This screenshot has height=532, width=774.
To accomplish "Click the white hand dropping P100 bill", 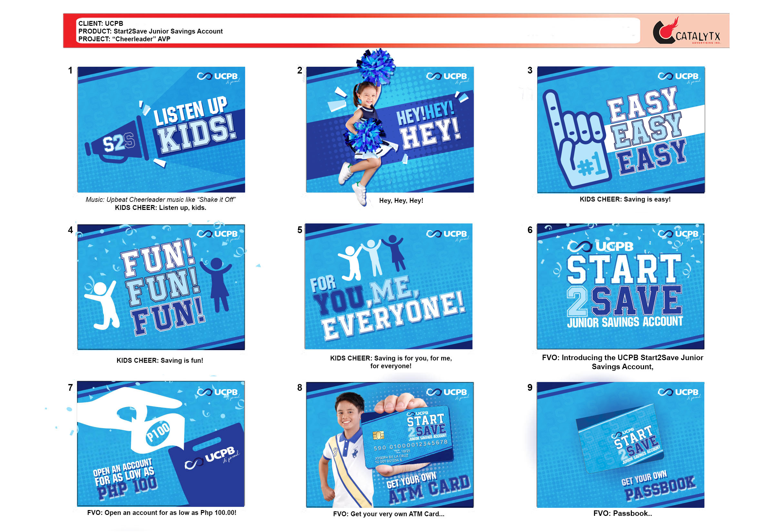I will point(132,421).
